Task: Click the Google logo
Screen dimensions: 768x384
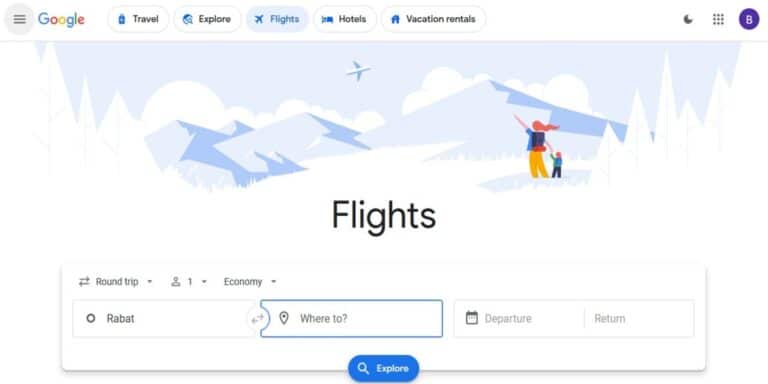Action: [61, 20]
